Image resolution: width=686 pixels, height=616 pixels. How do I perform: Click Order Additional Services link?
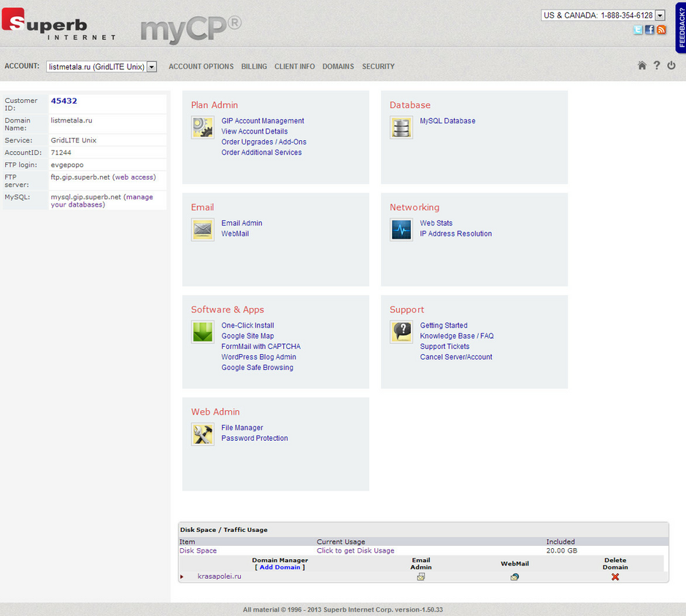point(261,153)
